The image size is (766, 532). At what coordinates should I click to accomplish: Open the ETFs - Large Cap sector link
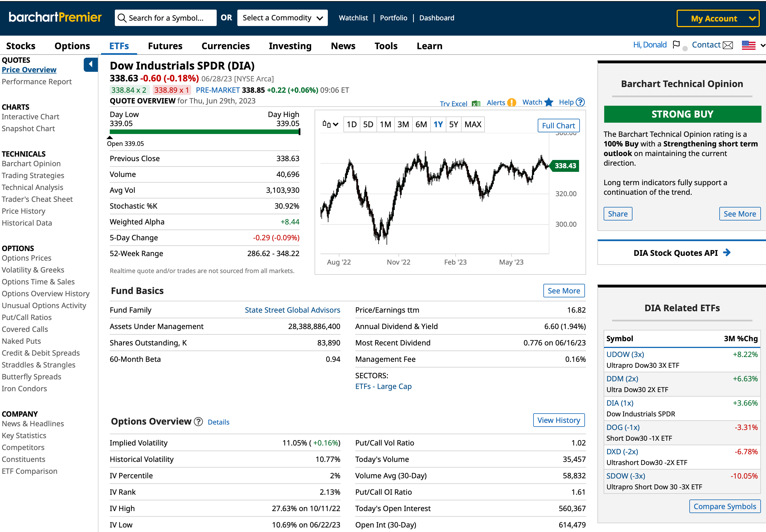click(x=383, y=386)
